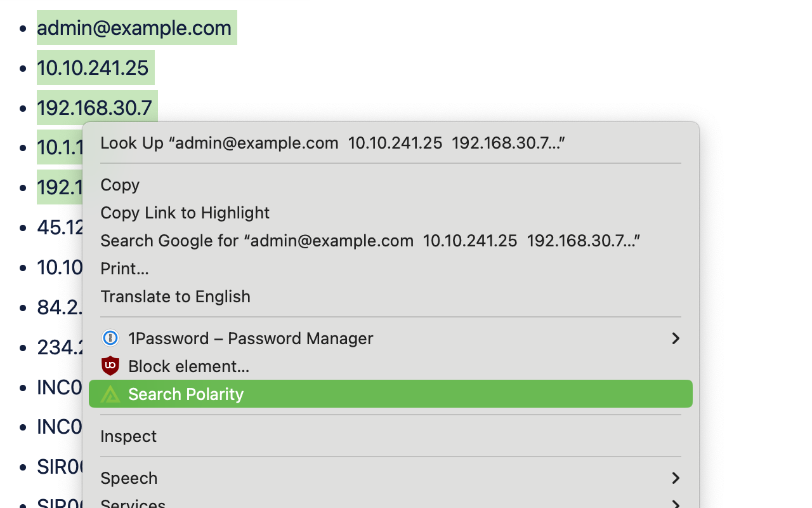Select the Block element… label
The width and height of the screenshot is (812, 508).
pyautogui.click(x=188, y=366)
